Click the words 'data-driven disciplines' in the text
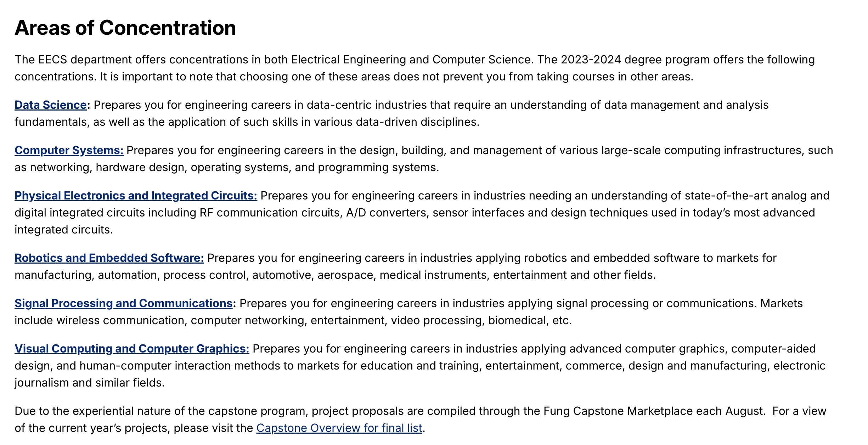 click(x=417, y=122)
